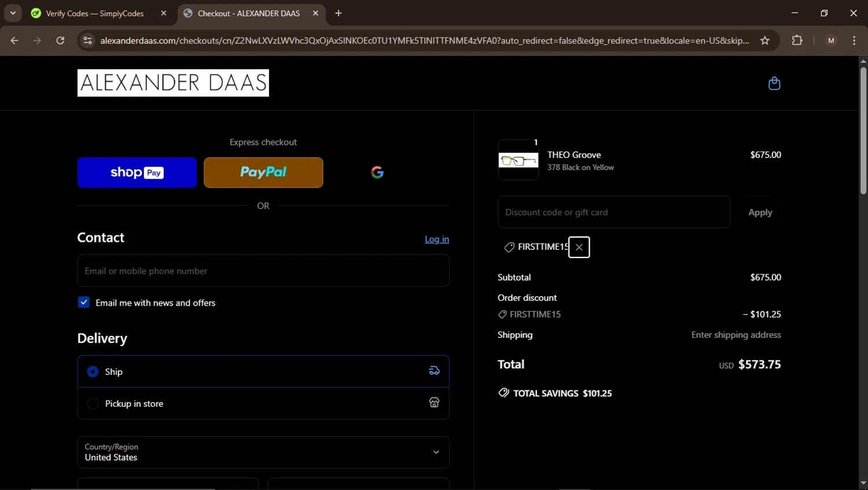Close the Verify Codes — SimplyCodes tab
The width and height of the screenshot is (868, 490).
point(164,13)
